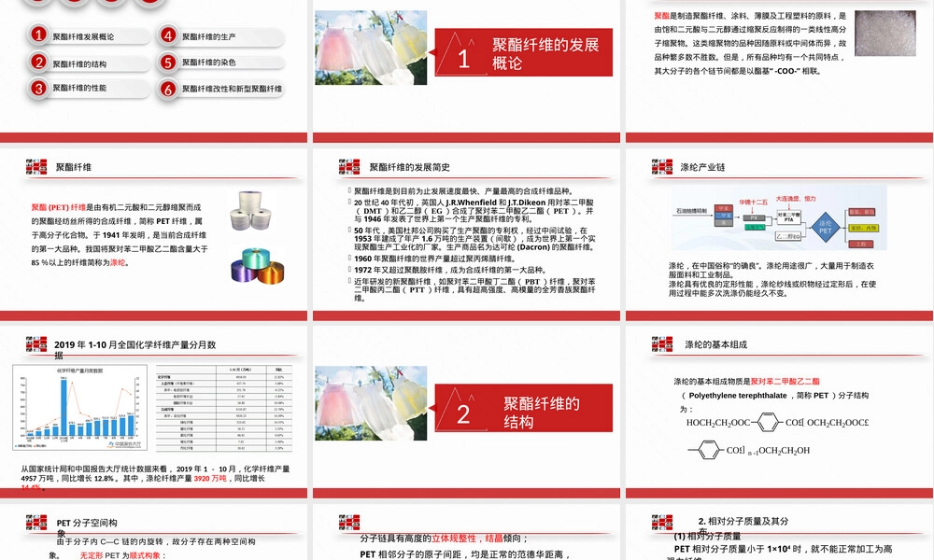Click the red number 5 circle beside 聚酯纤维的染色
934x560 pixels.
pyautogui.click(x=168, y=62)
